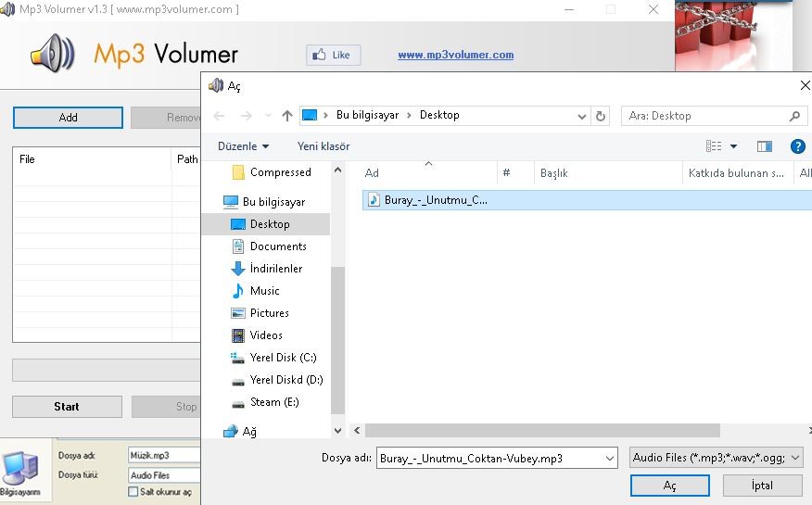Click the Dosya adı filename field
812x505 pixels.
click(490, 458)
